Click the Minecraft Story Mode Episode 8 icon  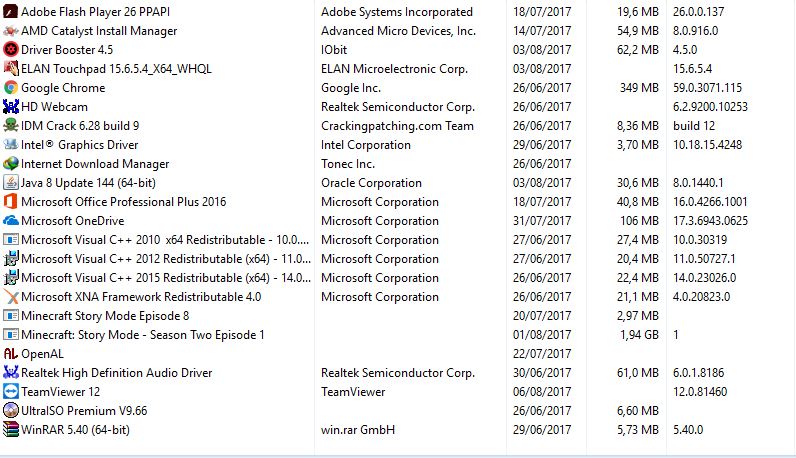pos(11,316)
